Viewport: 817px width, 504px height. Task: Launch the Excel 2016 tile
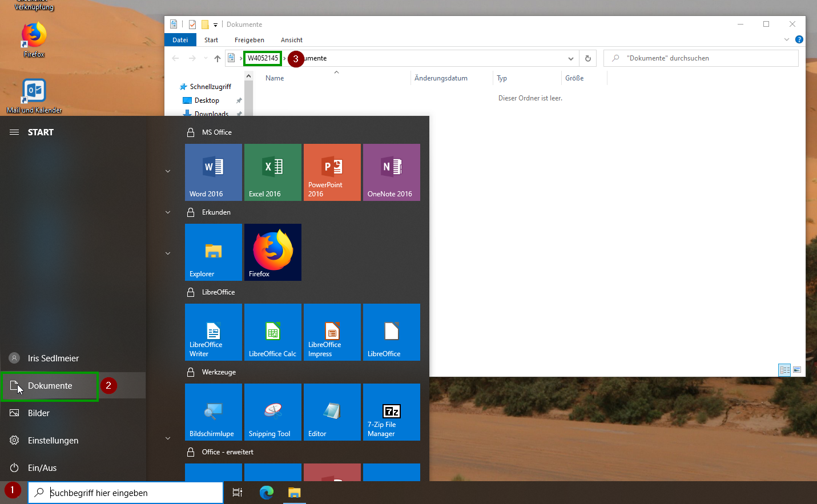[x=273, y=172]
